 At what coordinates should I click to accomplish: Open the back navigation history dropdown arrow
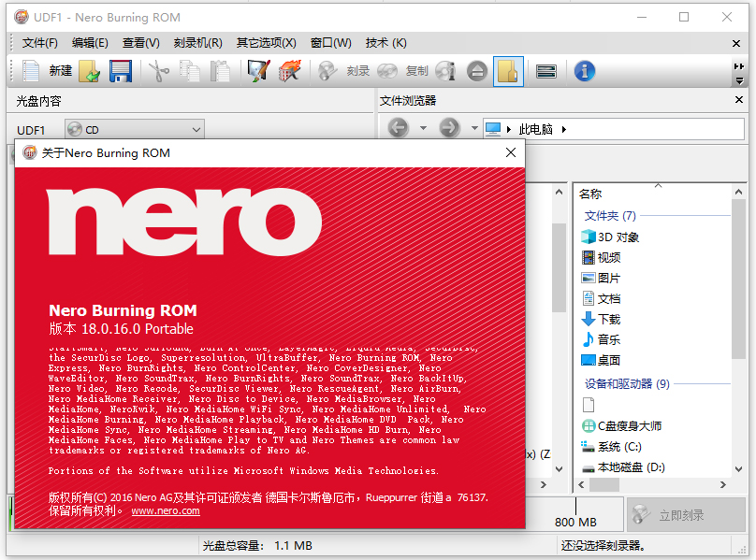tap(422, 128)
